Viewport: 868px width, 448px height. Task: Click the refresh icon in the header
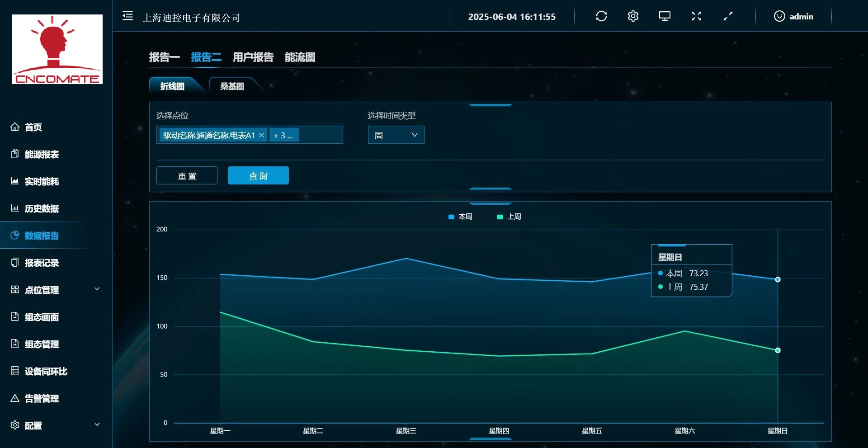pos(601,16)
